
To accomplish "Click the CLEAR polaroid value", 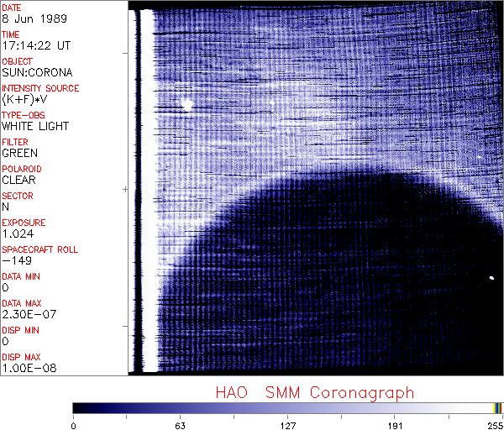I will coord(18,180).
